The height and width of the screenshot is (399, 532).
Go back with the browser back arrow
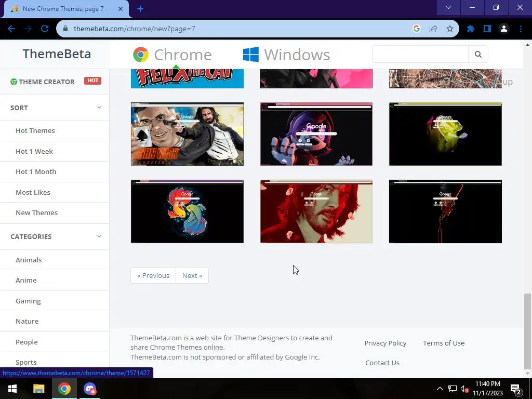11,29
